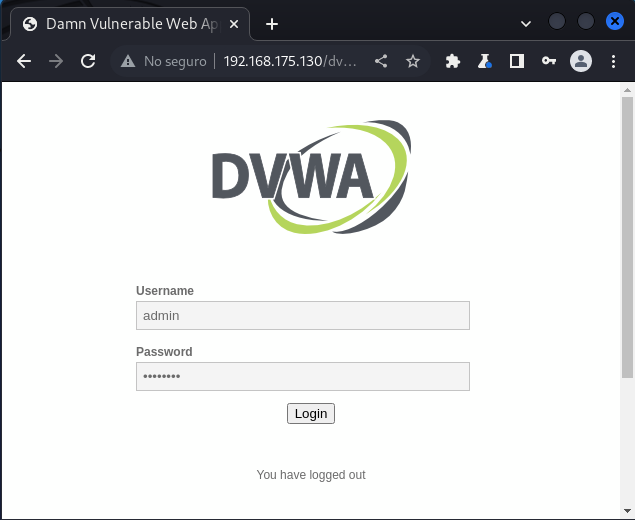Expand the tab search dropdown
This screenshot has width=635, height=520.
click(526, 24)
